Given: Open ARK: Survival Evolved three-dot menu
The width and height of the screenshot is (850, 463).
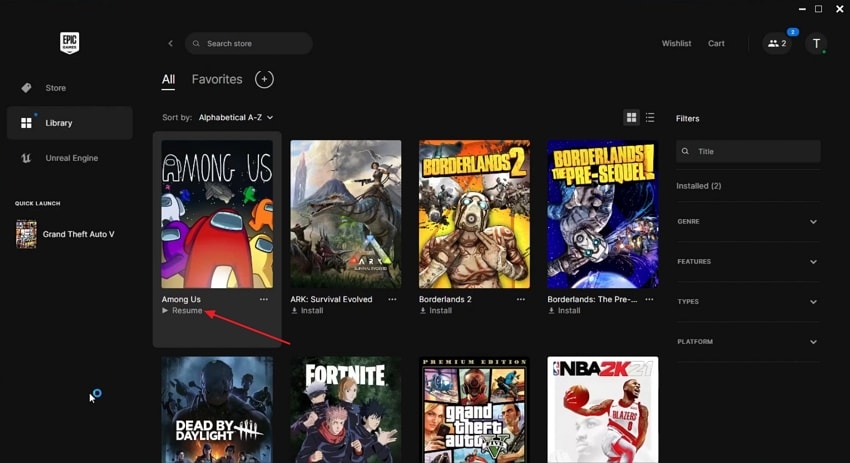Looking at the screenshot, I should click(392, 299).
